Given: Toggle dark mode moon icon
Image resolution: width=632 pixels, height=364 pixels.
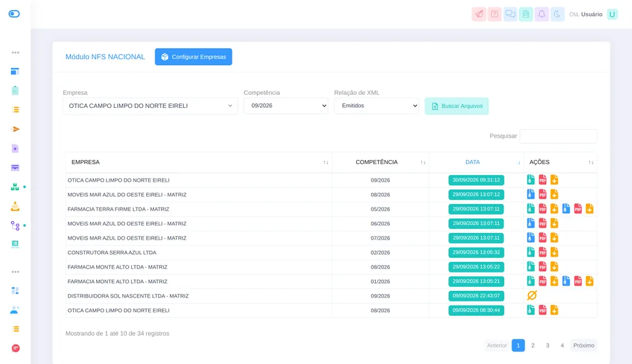Looking at the screenshot, I should pyautogui.click(x=558, y=14).
